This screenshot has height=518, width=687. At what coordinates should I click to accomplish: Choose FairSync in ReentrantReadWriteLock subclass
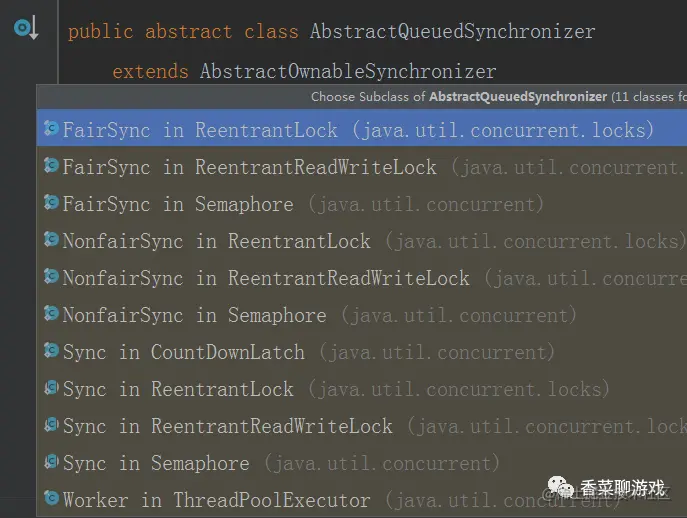pyautogui.click(x=249, y=167)
